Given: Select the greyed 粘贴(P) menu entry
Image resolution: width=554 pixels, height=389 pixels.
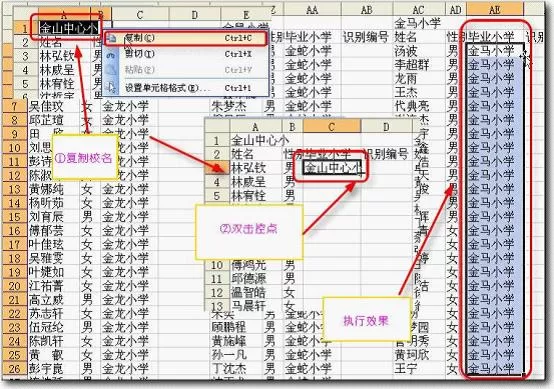Looking at the screenshot, I should click(186, 70).
